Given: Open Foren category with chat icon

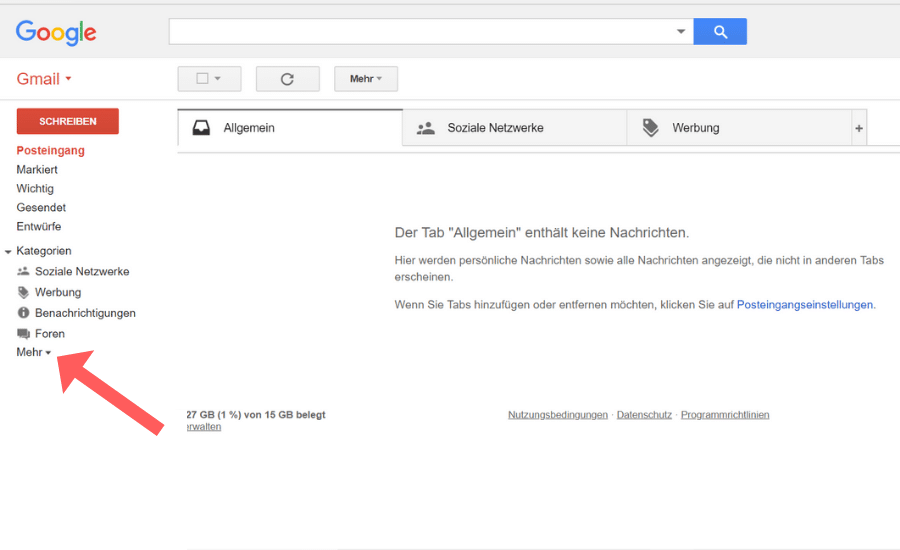Looking at the screenshot, I should (49, 334).
